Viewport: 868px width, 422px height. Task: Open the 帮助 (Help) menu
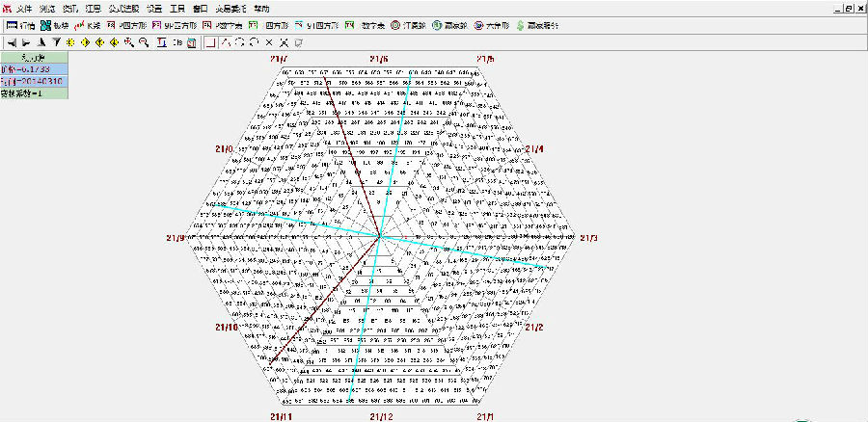(x=261, y=8)
